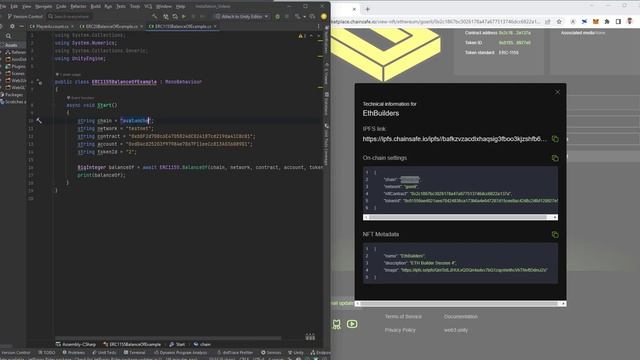640x360 pixels.
Task: Copy the NFT Metadata JSON
Action: pos(555,234)
